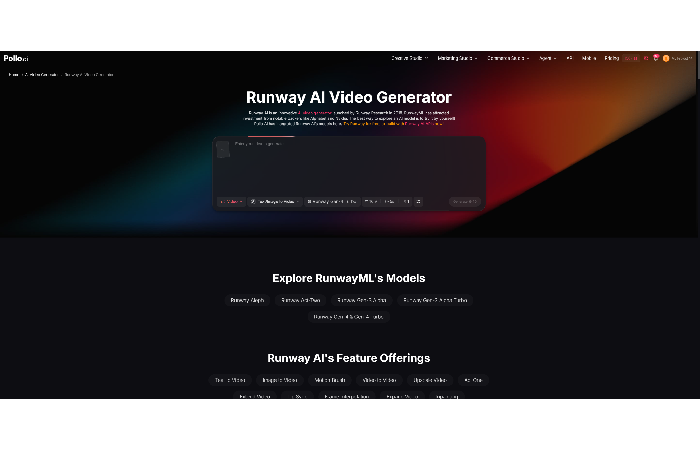Open the Commerce Studio dropdown menu

pyautogui.click(x=508, y=58)
